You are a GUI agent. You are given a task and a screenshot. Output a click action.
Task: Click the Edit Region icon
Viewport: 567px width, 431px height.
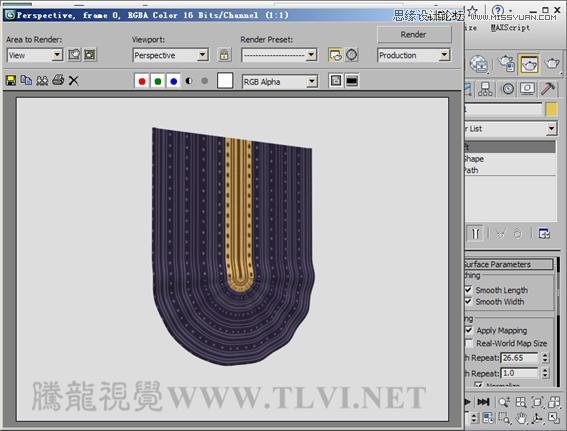74,55
